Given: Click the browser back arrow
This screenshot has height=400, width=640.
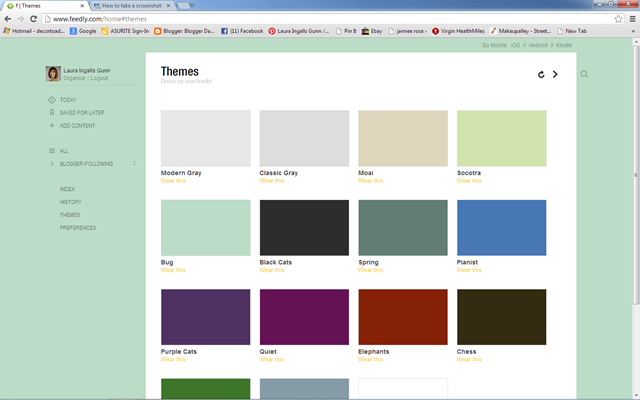Looking at the screenshot, I should [7, 19].
